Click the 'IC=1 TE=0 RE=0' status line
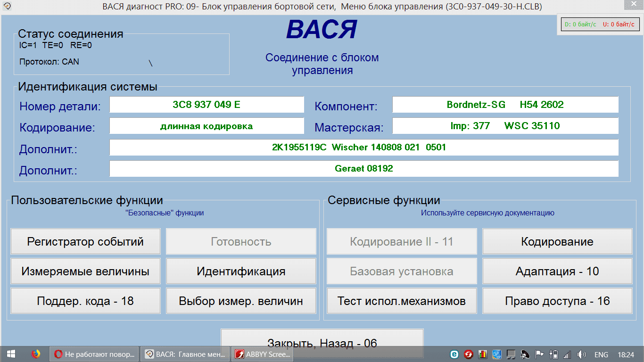This screenshot has width=644, height=362. coord(56,45)
